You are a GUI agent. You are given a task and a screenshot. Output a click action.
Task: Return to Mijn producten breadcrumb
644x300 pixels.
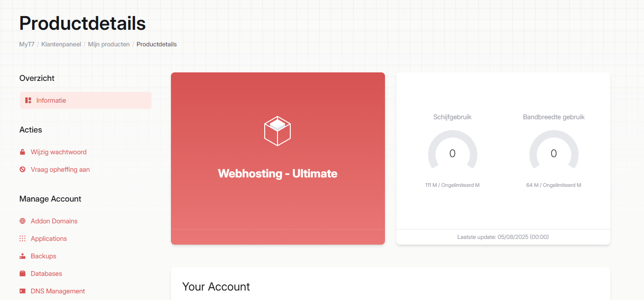[109, 44]
